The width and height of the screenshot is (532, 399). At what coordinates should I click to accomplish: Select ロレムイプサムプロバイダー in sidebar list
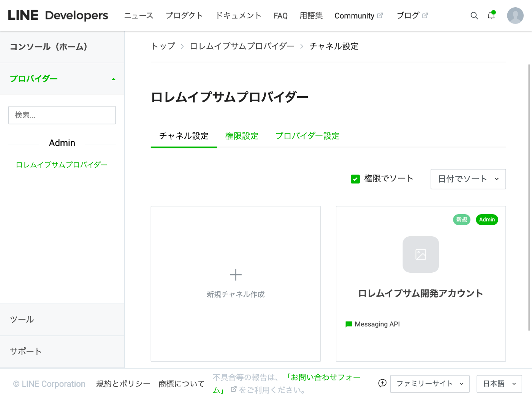[62, 165]
